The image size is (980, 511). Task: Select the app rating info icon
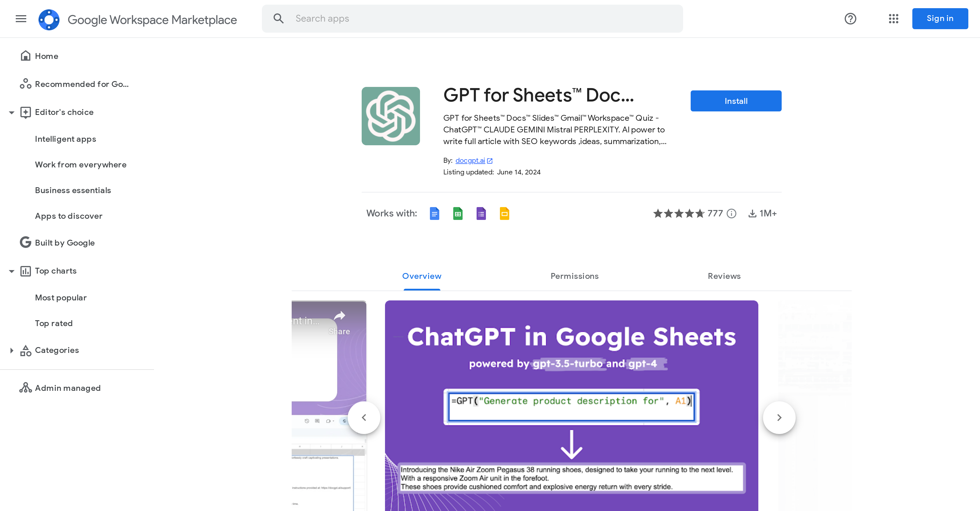733,213
